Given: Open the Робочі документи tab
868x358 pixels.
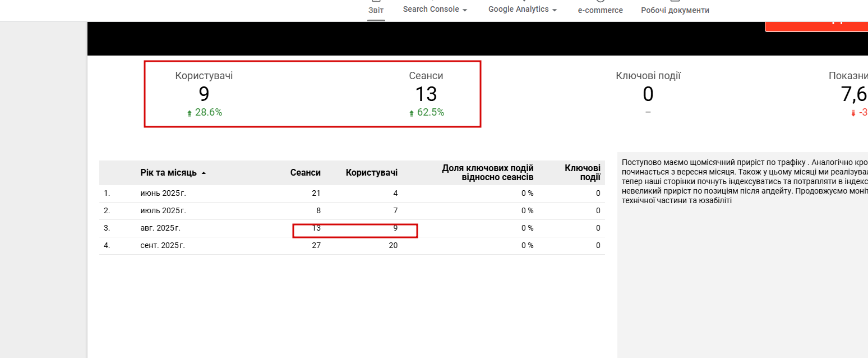Looking at the screenshot, I should [x=675, y=10].
